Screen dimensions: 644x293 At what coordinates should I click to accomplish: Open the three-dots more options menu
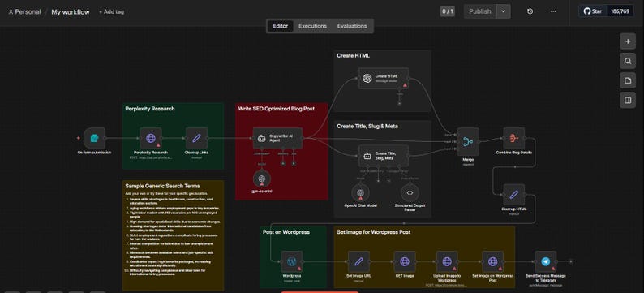click(x=553, y=11)
